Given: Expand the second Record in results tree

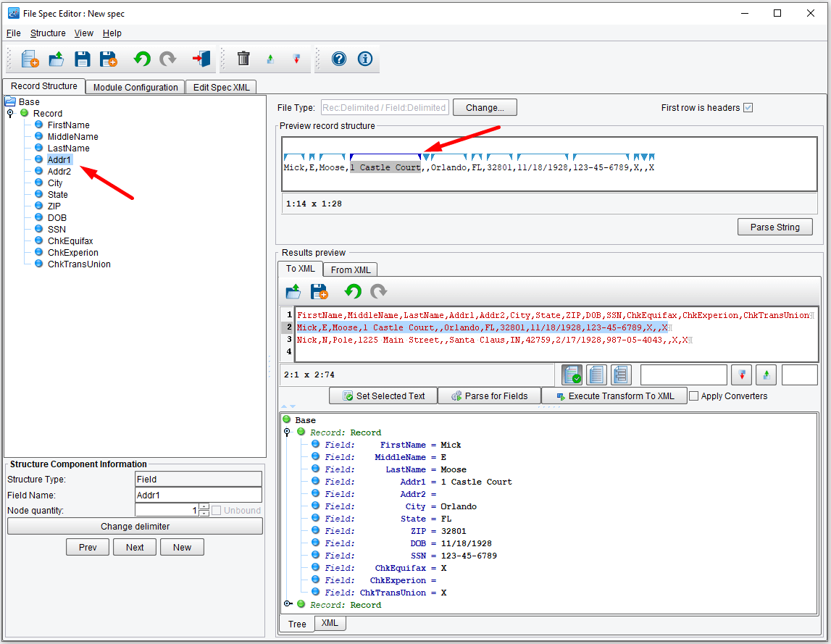Looking at the screenshot, I should point(287,603).
